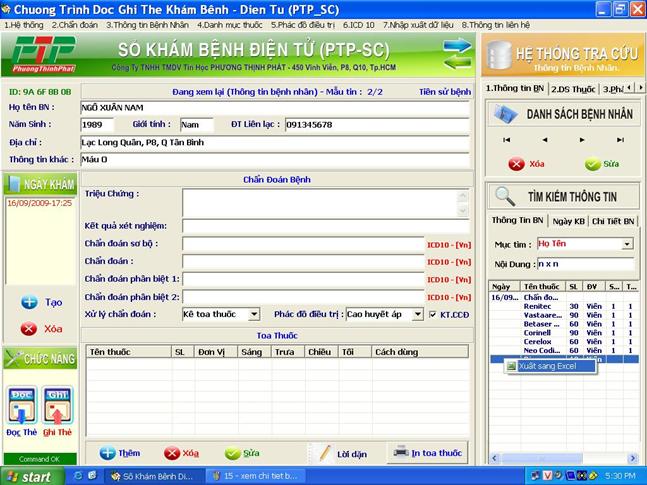
Task: Go to last patient record arrow
Action: coord(620,140)
